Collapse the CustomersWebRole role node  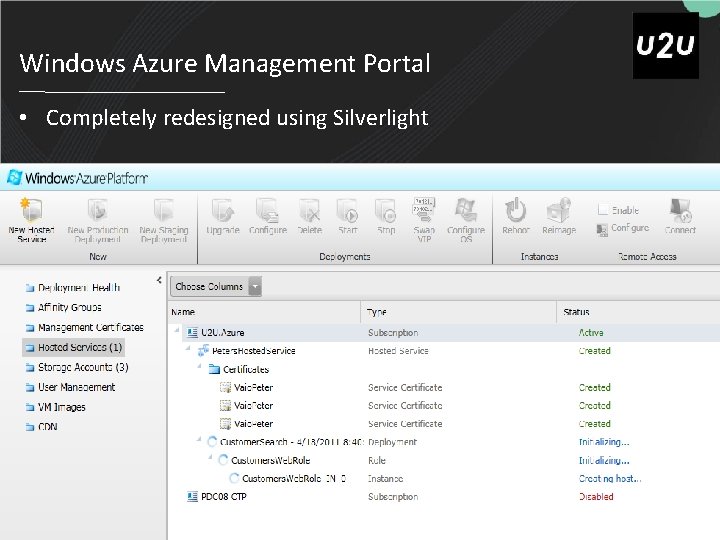click(x=210, y=457)
